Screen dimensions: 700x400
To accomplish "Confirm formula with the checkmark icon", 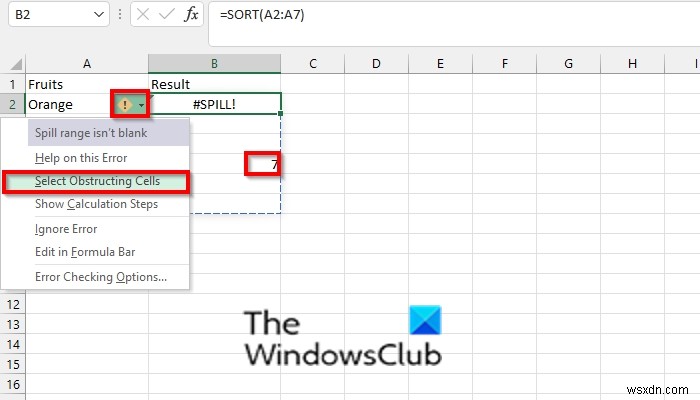I will [167, 15].
